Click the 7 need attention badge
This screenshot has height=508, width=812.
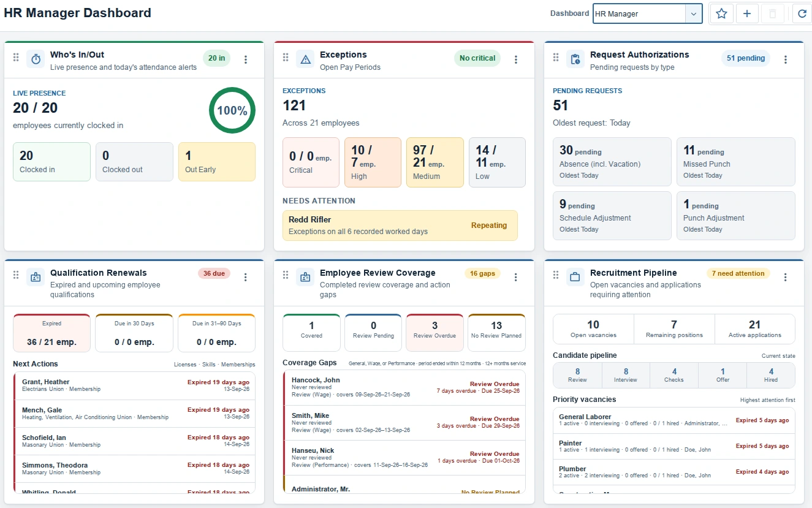click(738, 273)
